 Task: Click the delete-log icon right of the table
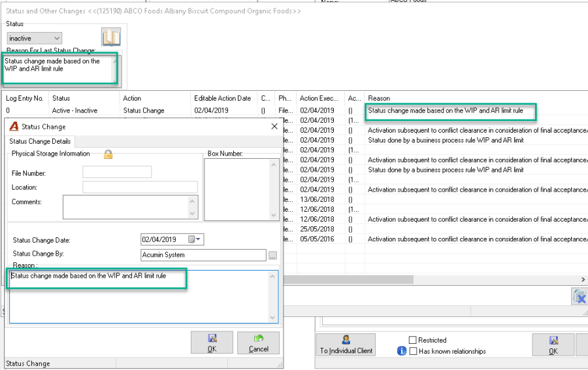coord(579,296)
